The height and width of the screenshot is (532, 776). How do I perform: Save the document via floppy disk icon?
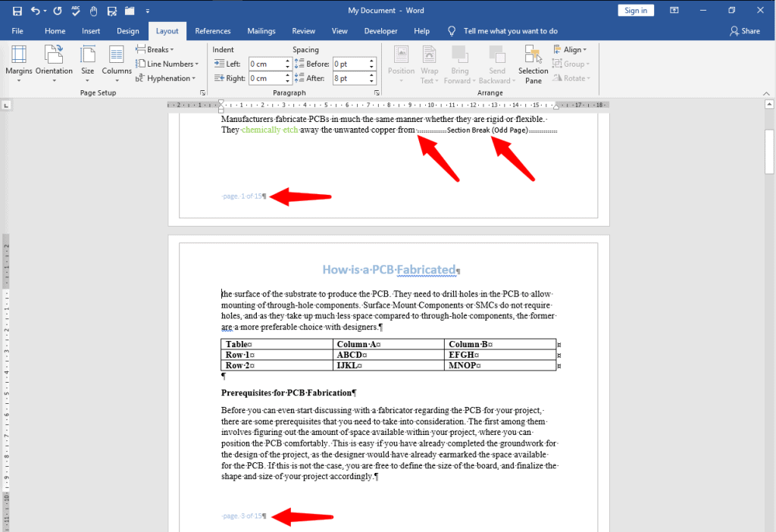17,11
